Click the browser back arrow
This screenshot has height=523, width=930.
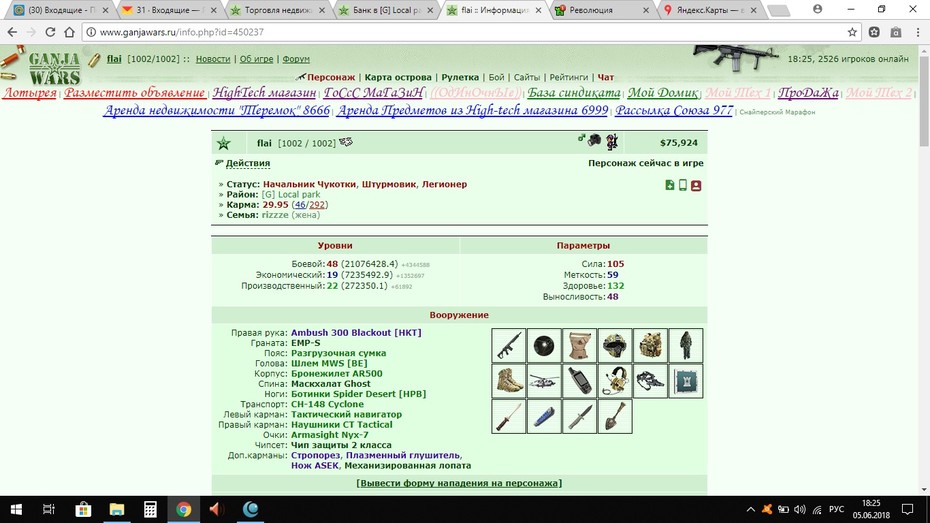12,32
